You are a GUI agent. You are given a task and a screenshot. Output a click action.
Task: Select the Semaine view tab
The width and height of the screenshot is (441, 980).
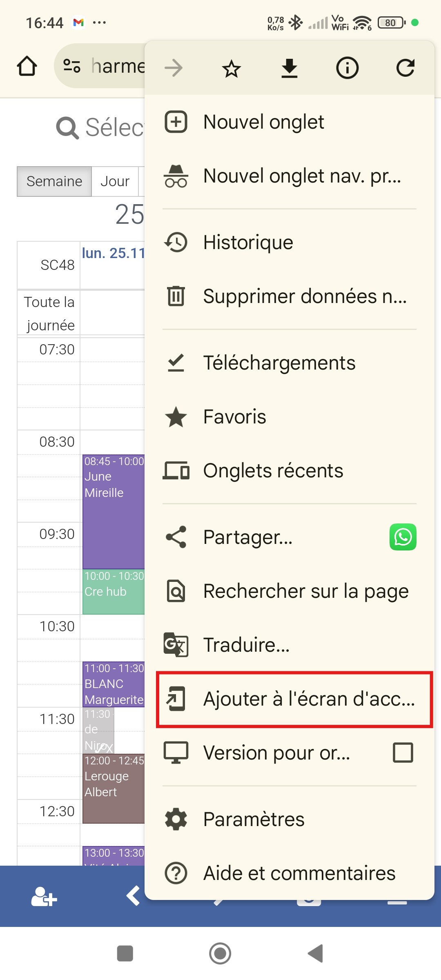[x=54, y=181]
